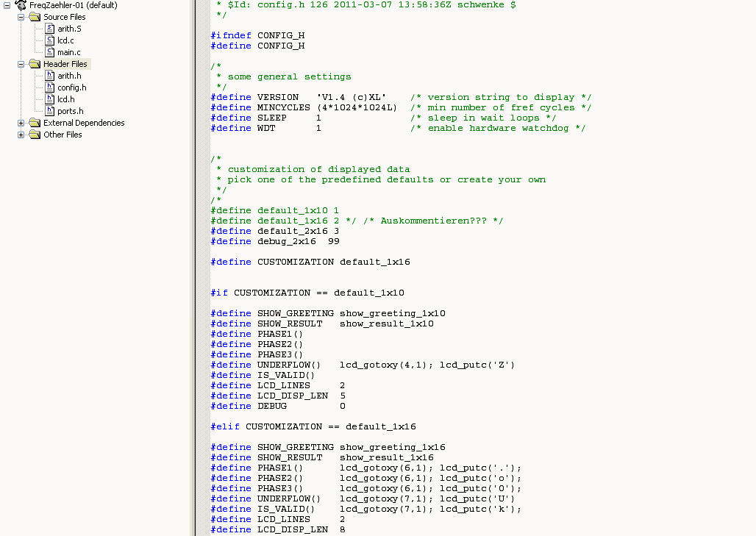Click the lcd.h header file icon

(x=50, y=99)
